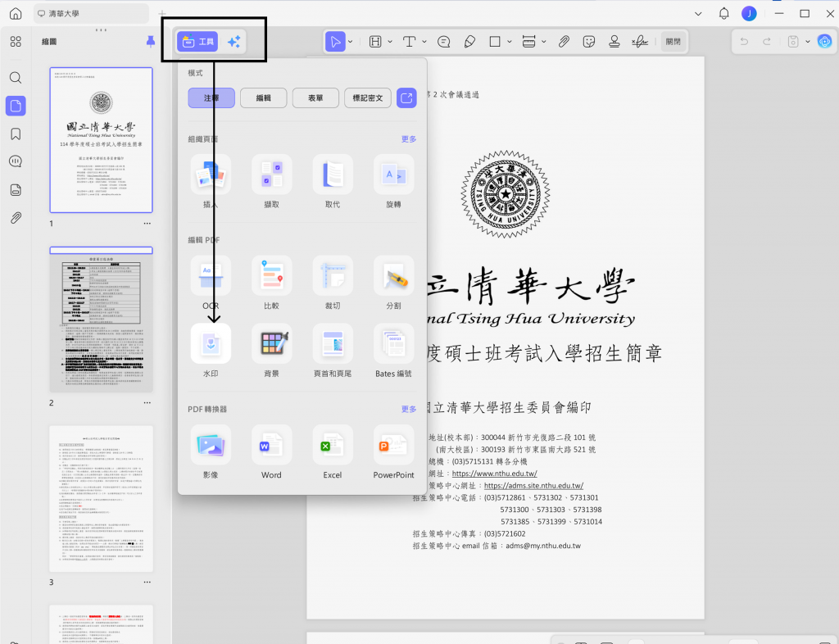Image resolution: width=839 pixels, height=644 pixels.
Task: Choose Rotate pages (旋轉)
Action: 394,175
